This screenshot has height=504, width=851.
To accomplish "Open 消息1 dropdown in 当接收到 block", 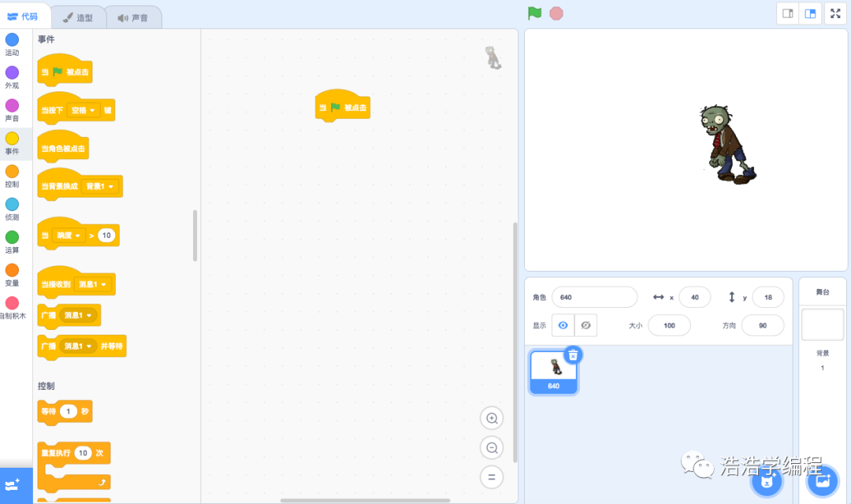I will click(x=93, y=284).
